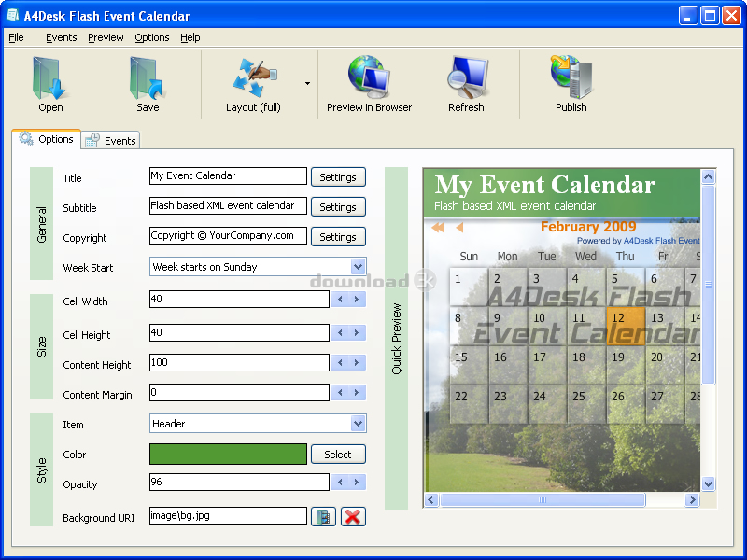Click the Content Margin input field
Image resolution: width=747 pixels, height=560 pixels.
pyautogui.click(x=239, y=392)
